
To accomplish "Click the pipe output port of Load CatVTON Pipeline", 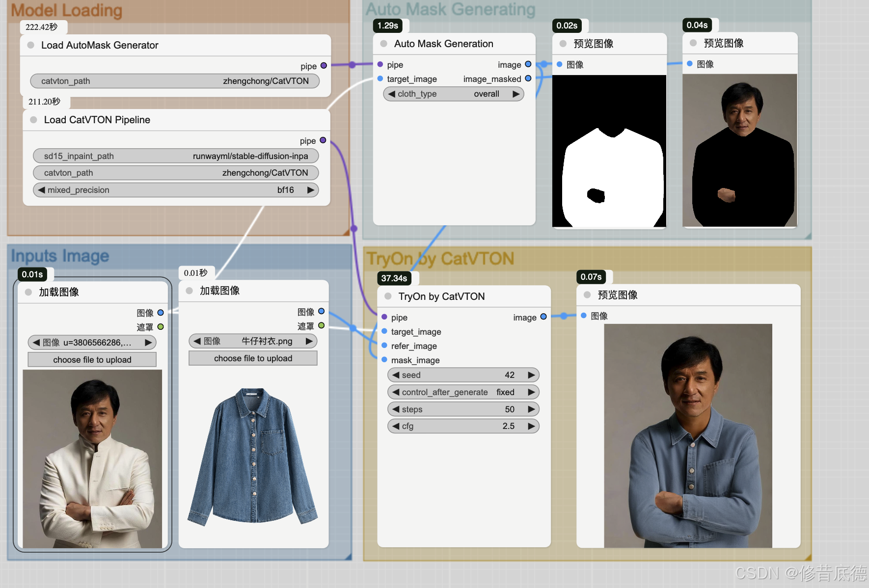I will pos(323,140).
